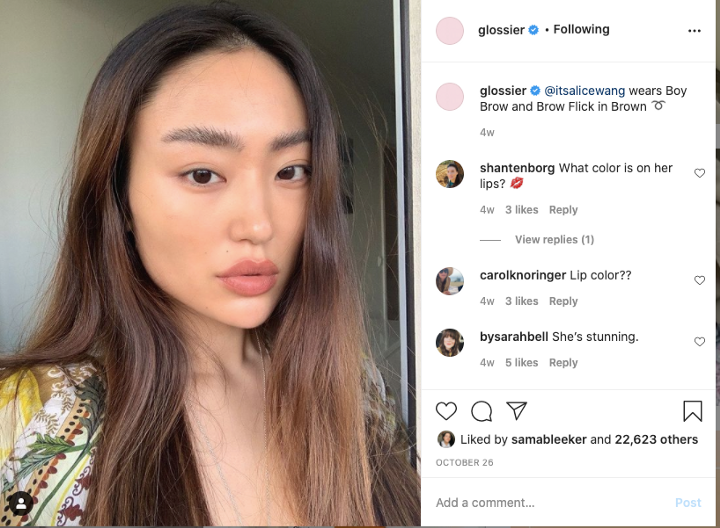Open samableeker liker profile link
Screen dimensions: 720x528
[548, 439]
